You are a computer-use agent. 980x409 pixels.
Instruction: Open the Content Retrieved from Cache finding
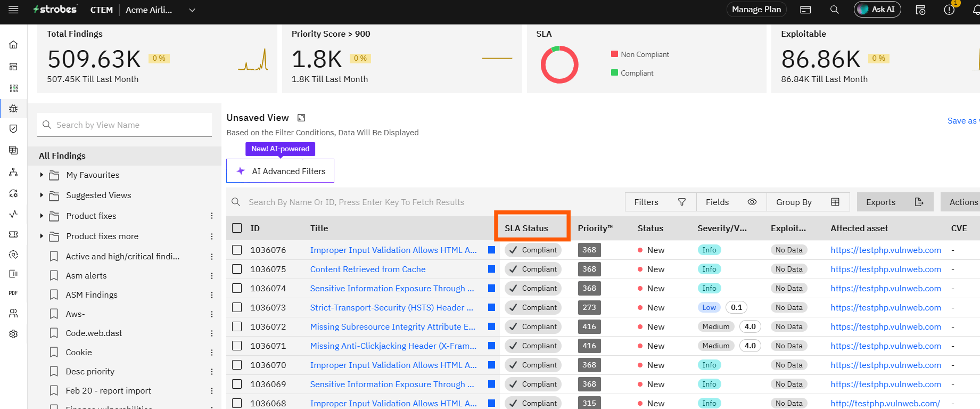tap(368, 269)
